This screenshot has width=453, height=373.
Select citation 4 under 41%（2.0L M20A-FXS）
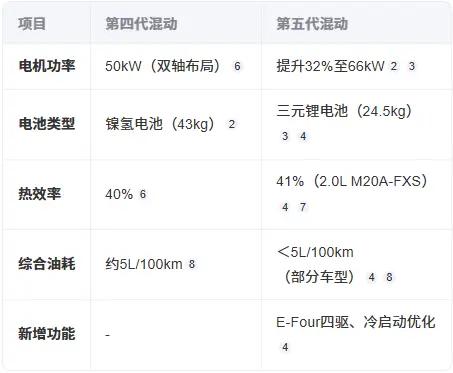(x=285, y=207)
